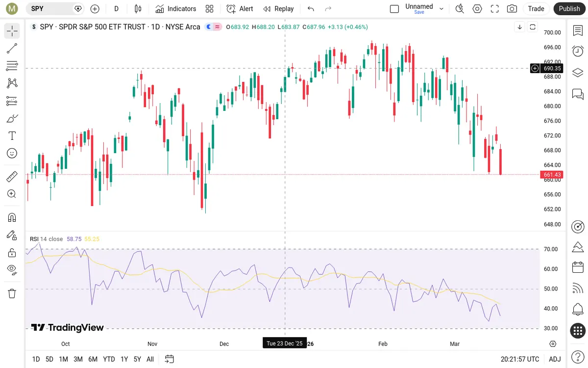
Task: Toggle lock all drawings
Action: click(12, 253)
